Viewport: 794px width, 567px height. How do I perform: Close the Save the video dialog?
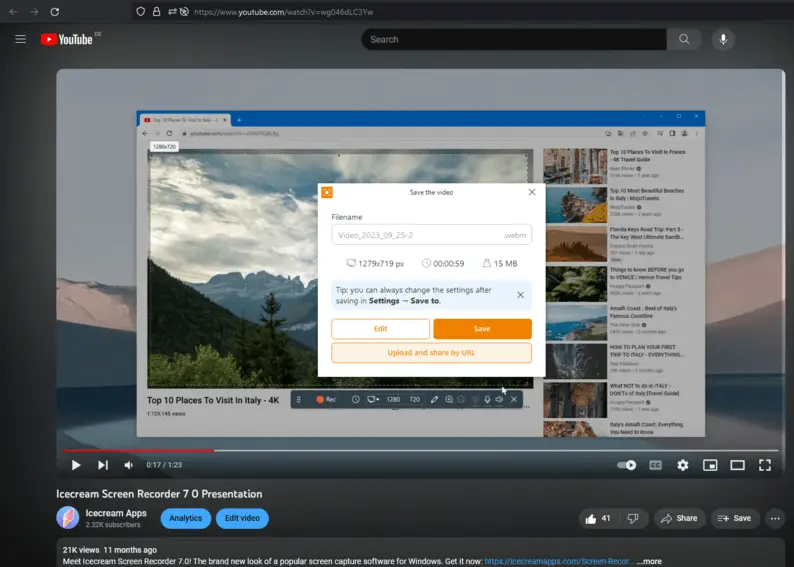532,192
